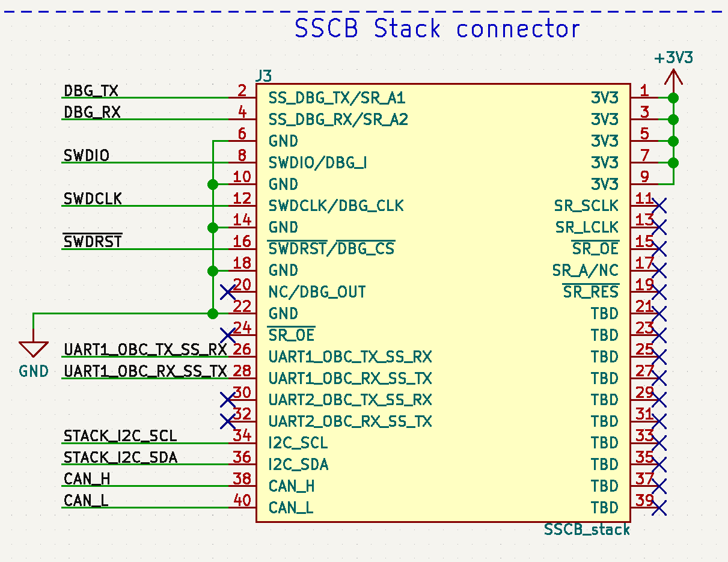Select the junction dot at pin 22 wire
The width and height of the screenshot is (728, 562).
pos(212,314)
